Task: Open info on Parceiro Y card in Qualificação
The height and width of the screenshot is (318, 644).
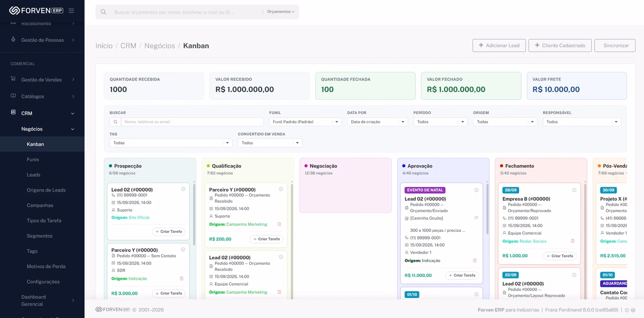Action: point(281,189)
